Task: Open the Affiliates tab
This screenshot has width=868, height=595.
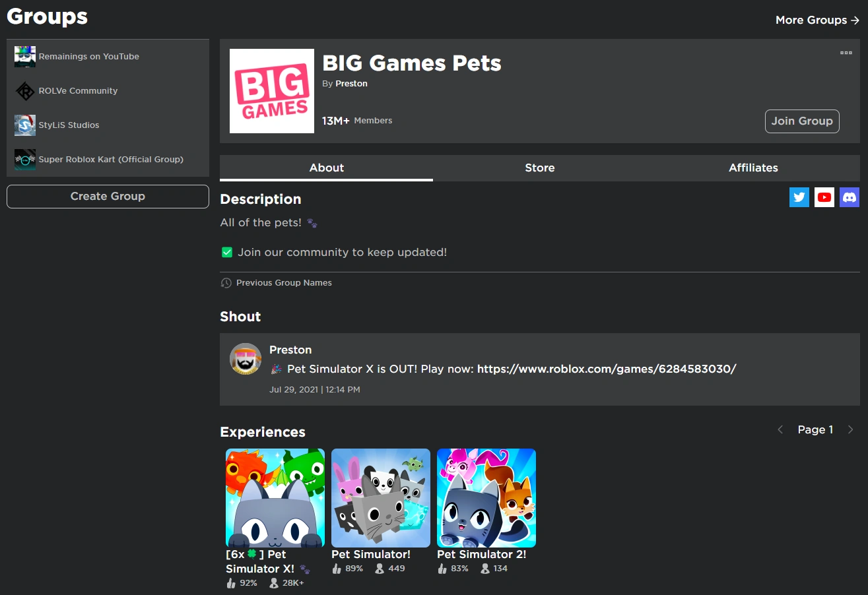Action: tap(753, 168)
